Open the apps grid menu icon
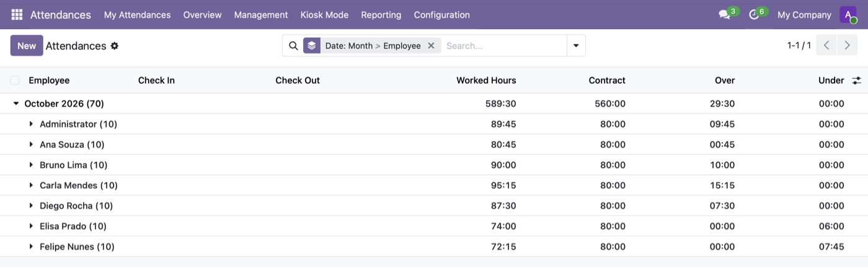 pyautogui.click(x=17, y=14)
